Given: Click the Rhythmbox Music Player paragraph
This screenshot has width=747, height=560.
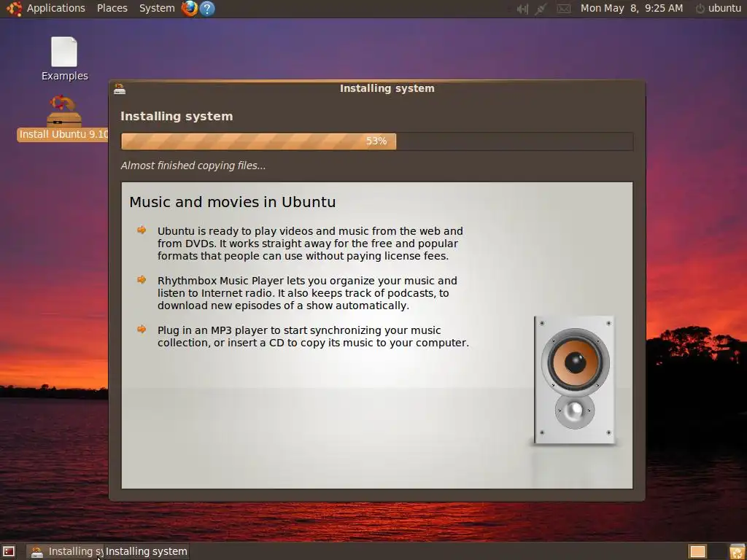Looking at the screenshot, I should pyautogui.click(x=307, y=293).
